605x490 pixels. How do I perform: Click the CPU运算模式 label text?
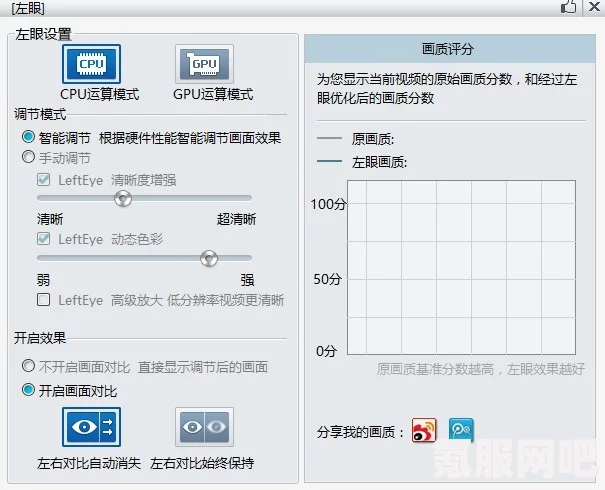100,95
